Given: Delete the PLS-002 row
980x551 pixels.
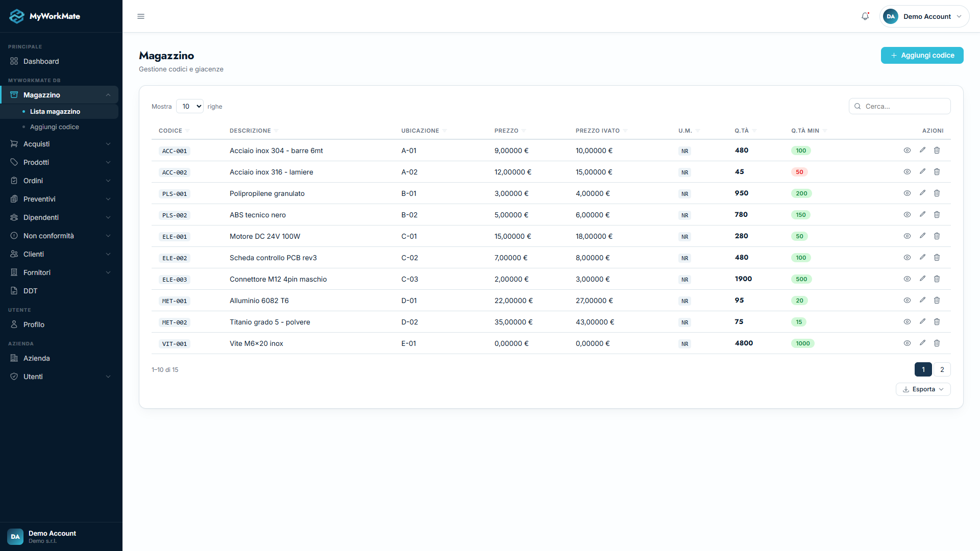Looking at the screenshot, I should [937, 214].
